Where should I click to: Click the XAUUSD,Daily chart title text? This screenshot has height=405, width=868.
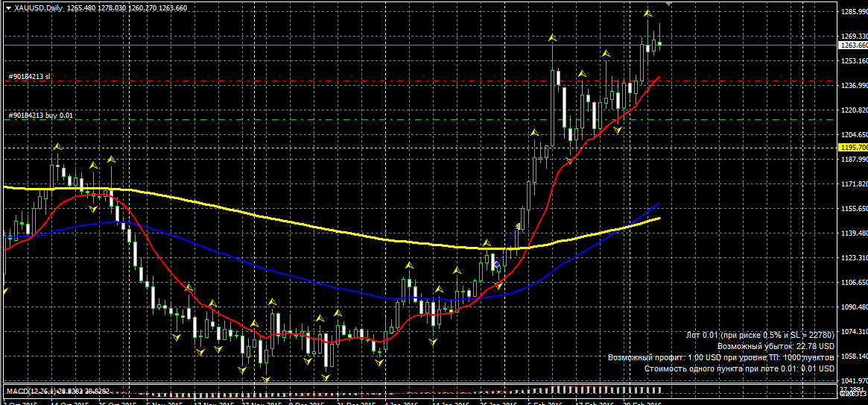(x=38, y=7)
